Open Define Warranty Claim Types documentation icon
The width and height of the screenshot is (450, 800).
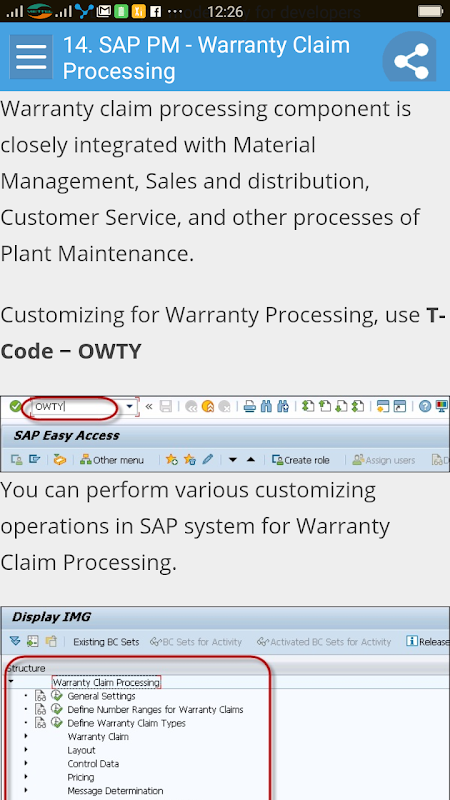(x=40, y=723)
